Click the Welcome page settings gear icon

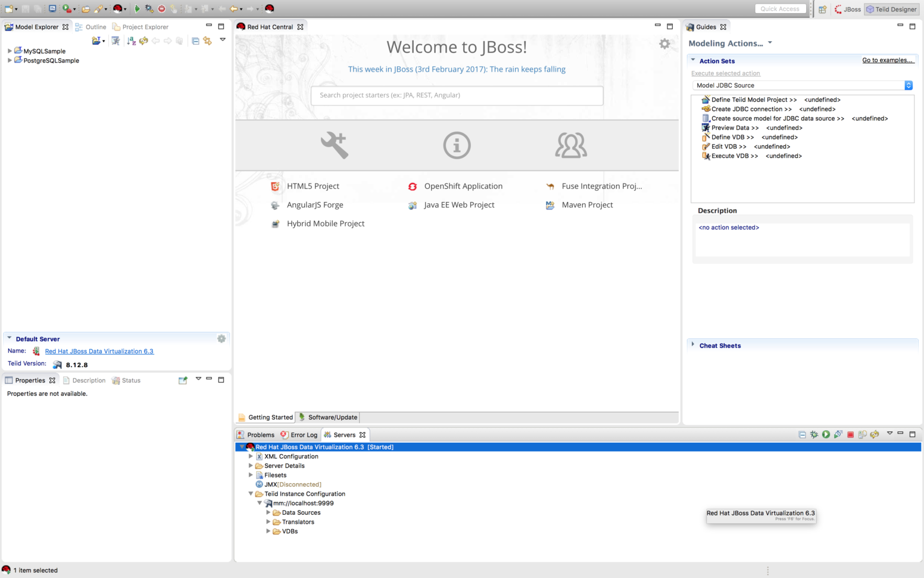pyautogui.click(x=664, y=43)
